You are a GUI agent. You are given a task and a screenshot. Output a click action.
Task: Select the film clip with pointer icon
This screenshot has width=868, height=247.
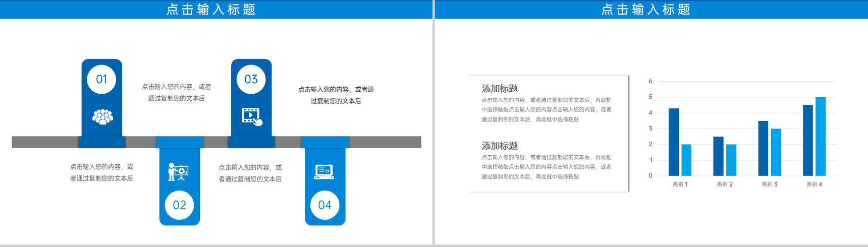pos(252,116)
